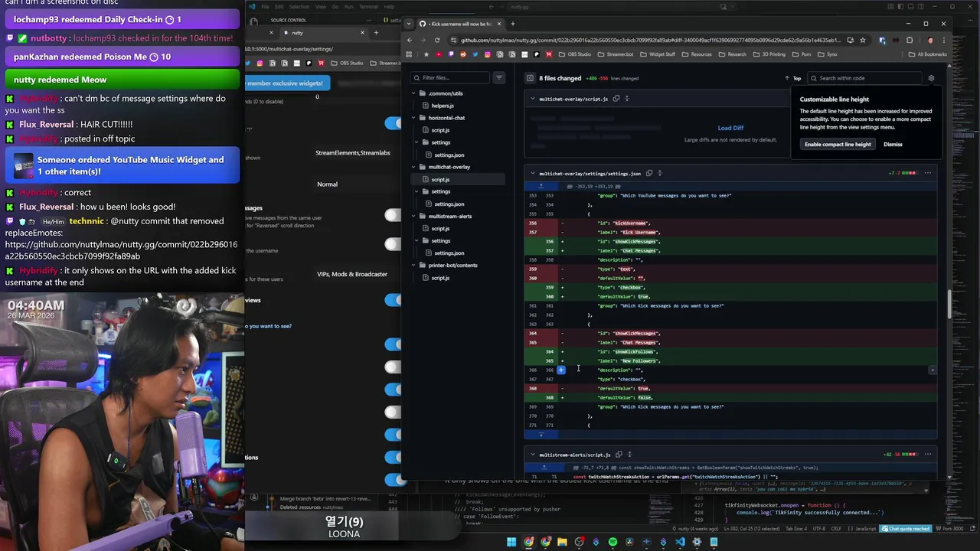Select helpers.js in the file tree
The width and height of the screenshot is (980, 551).
[x=443, y=106]
